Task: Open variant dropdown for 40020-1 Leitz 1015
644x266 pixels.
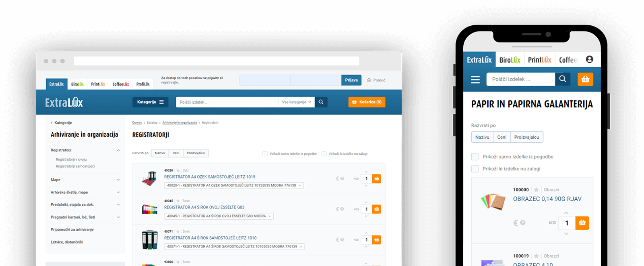Action: pos(234,186)
